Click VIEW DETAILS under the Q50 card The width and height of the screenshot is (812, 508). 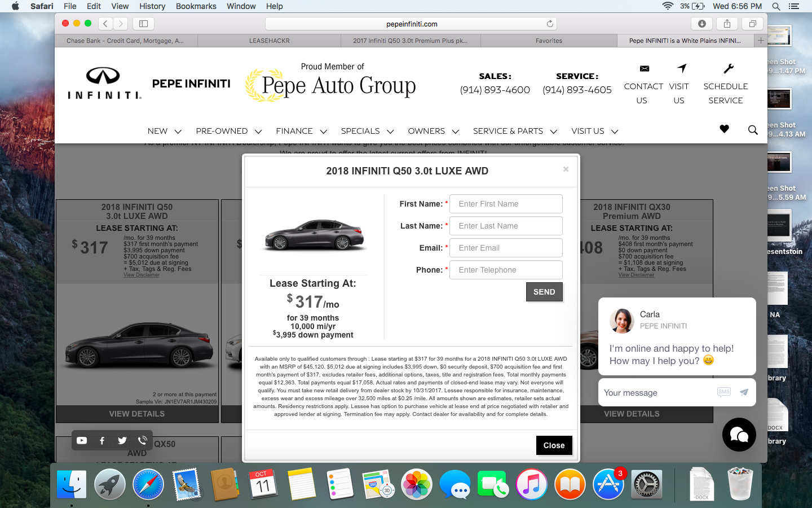(137, 414)
